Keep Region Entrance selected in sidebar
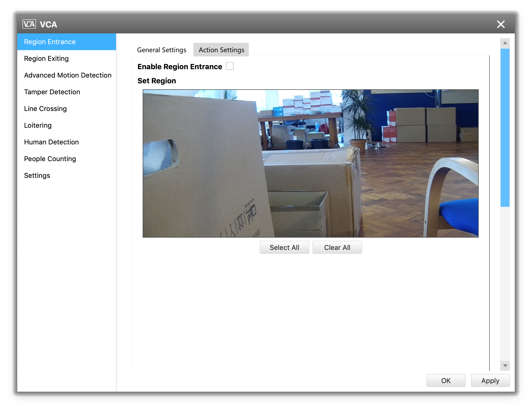The height and width of the screenshot is (411, 532). point(50,42)
